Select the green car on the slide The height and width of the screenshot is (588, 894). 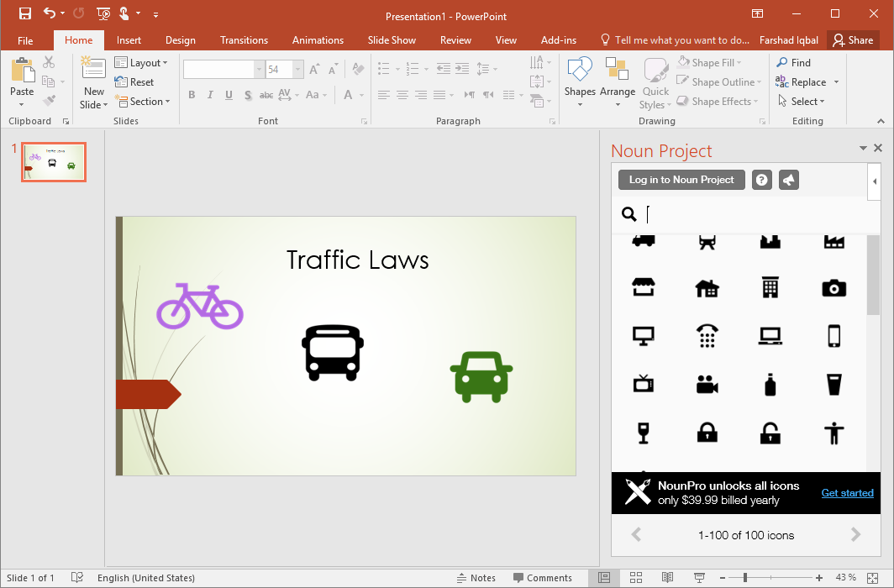(481, 376)
